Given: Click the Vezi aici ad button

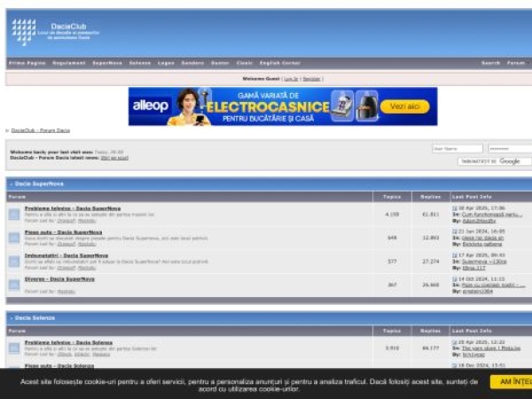Looking at the screenshot, I should [405, 106].
